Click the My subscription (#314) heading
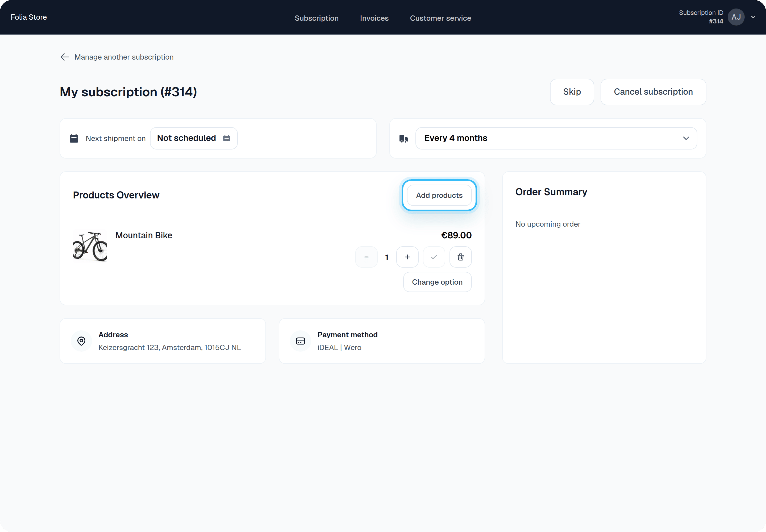This screenshot has height=532, width=766. (128, 92)
